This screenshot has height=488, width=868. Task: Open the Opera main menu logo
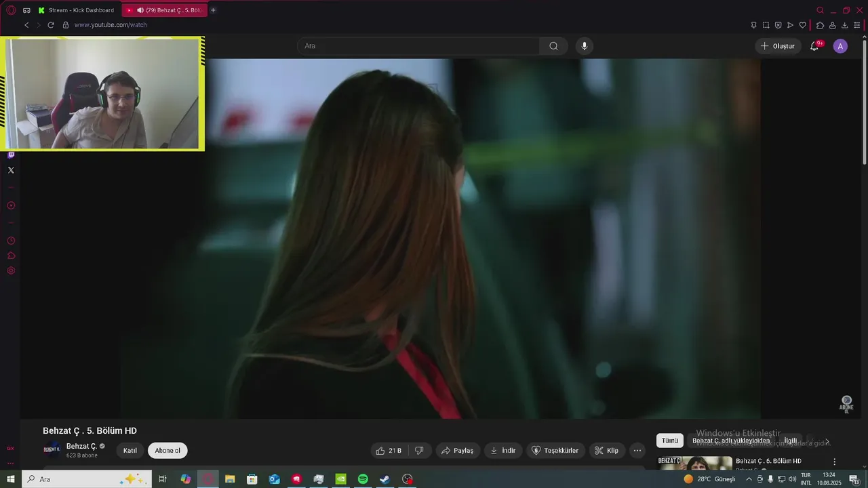[11, 10]
